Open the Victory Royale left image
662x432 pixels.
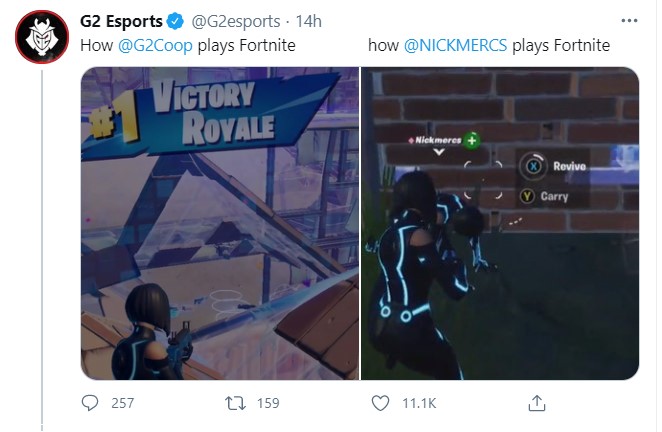point(220,223)
